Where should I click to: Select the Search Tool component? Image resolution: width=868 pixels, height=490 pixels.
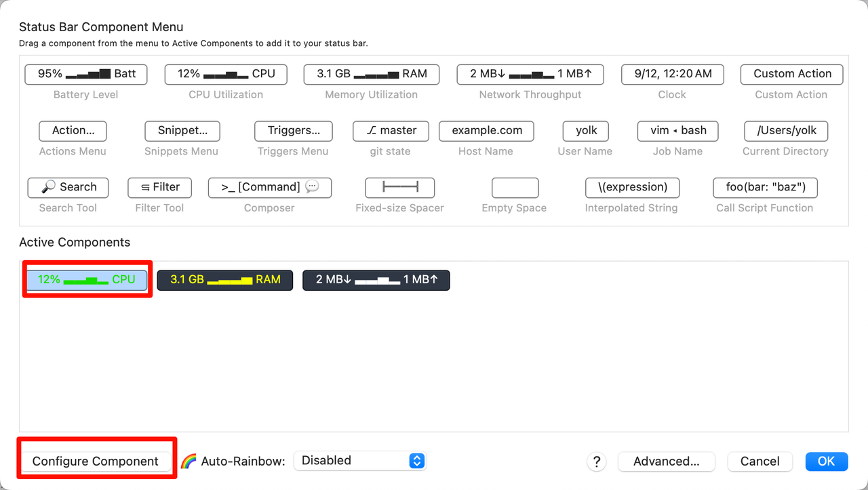68,188
